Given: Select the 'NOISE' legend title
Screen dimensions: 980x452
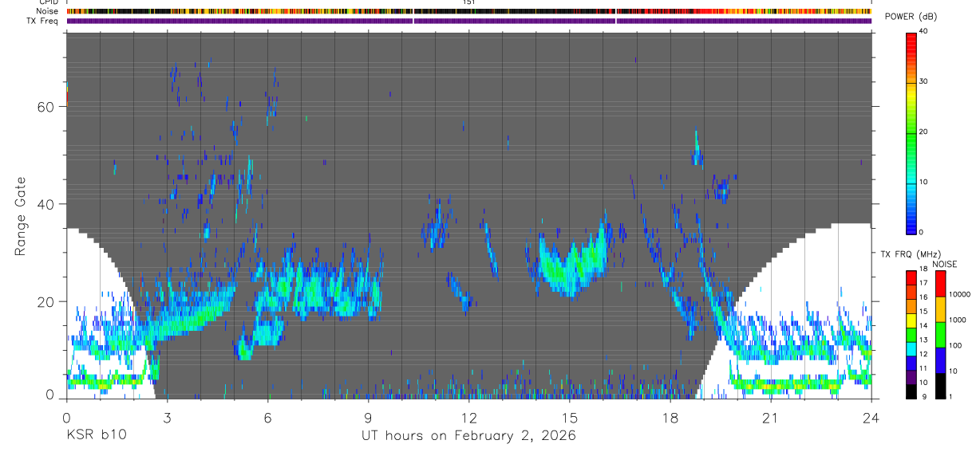Looking at the screenshot, I should 944,264.
